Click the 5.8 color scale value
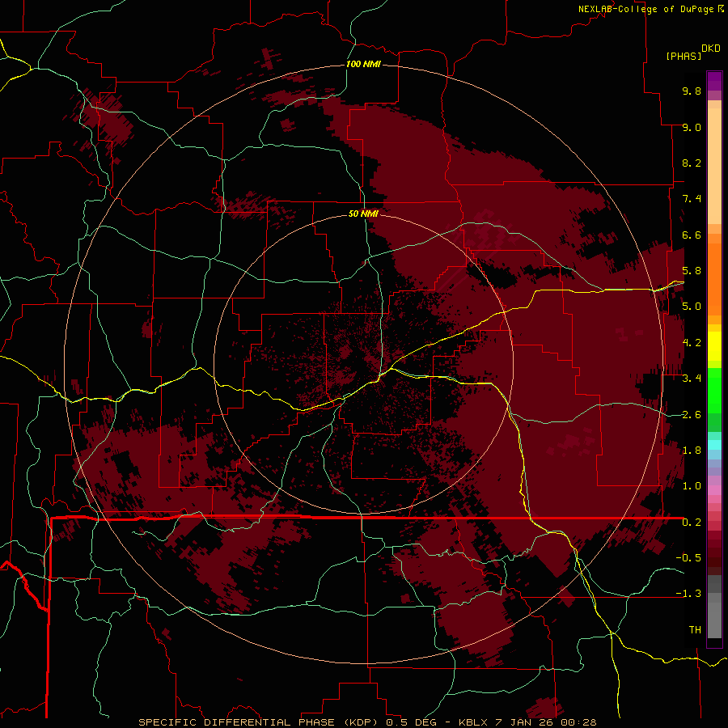Viewport: 728px width, 728px height. click(x=692, y=271)
